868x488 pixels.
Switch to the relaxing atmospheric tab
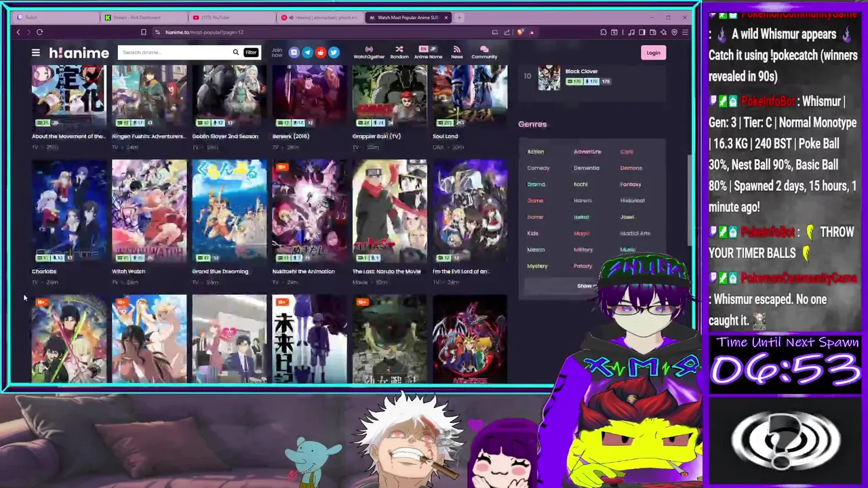coord(320,18)
